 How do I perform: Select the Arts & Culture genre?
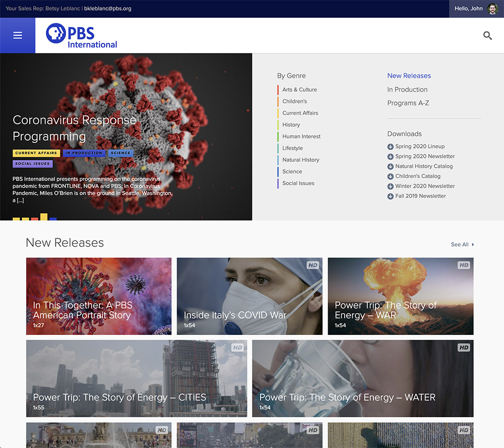[x=299, y=90]
